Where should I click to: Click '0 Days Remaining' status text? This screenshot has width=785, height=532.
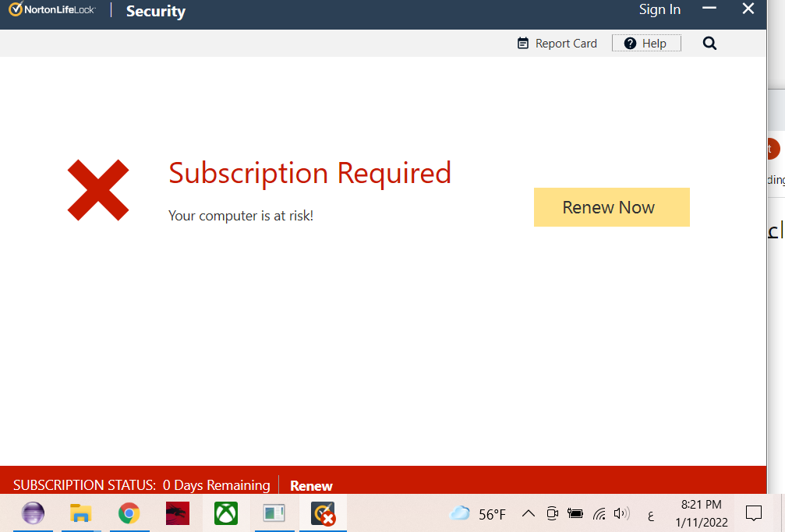point(216,485)
